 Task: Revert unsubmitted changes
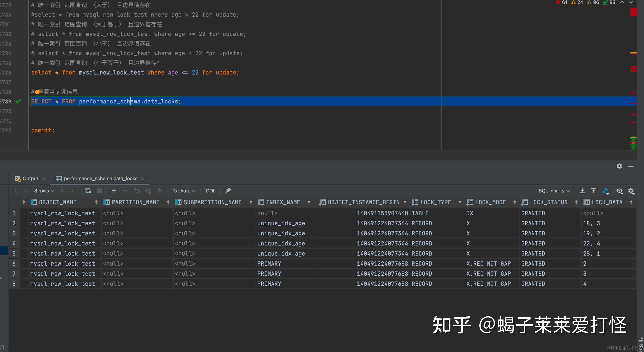137,190
